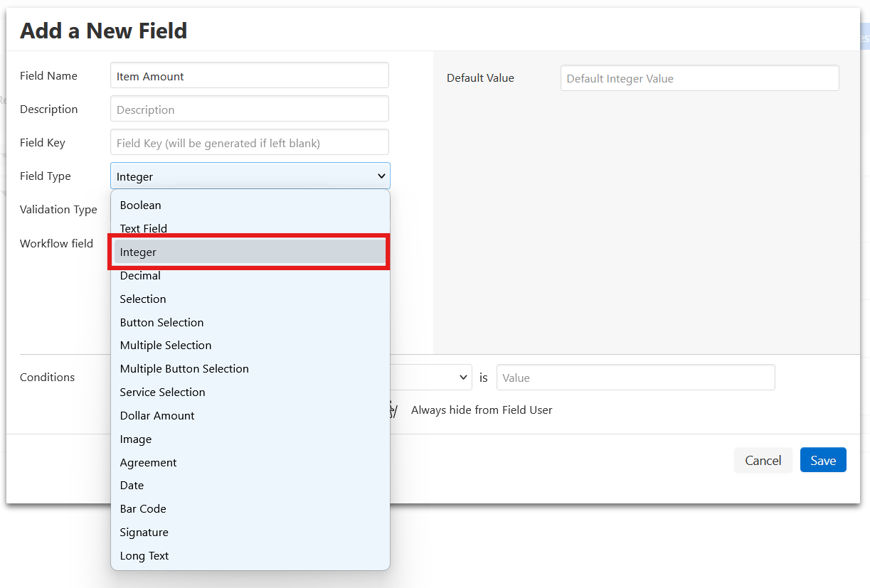Pick Long Text from the list
This screenshot has width=870, height=588.
pyautogui.click(x=144, y=555)
